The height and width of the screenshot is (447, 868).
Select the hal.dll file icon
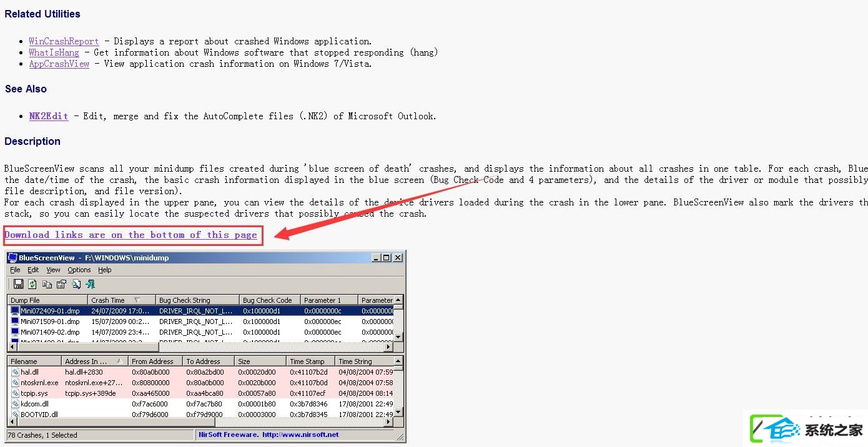(15, 372)
